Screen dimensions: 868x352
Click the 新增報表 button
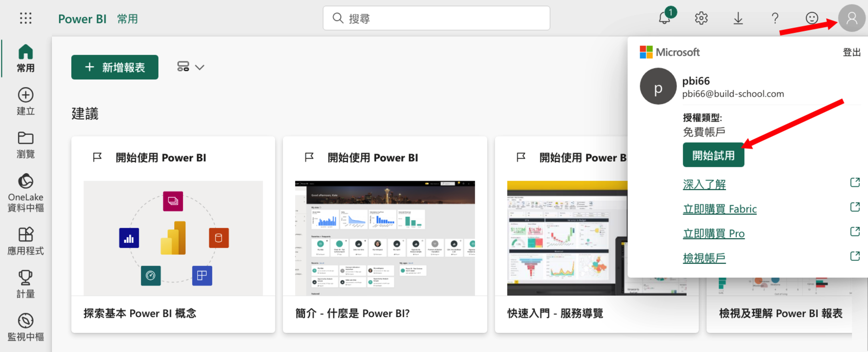click(115, 67)
